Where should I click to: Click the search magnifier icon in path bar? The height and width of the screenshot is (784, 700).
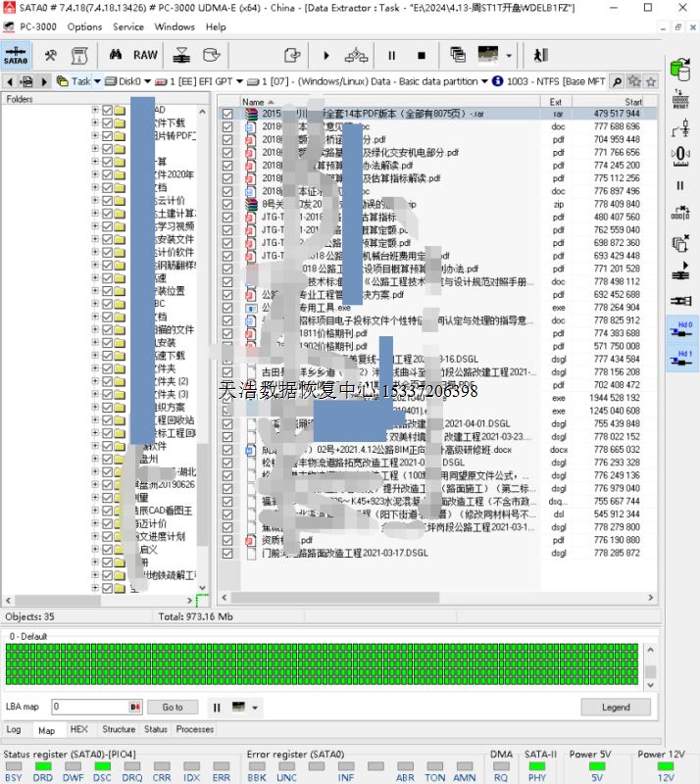point(618,81)
